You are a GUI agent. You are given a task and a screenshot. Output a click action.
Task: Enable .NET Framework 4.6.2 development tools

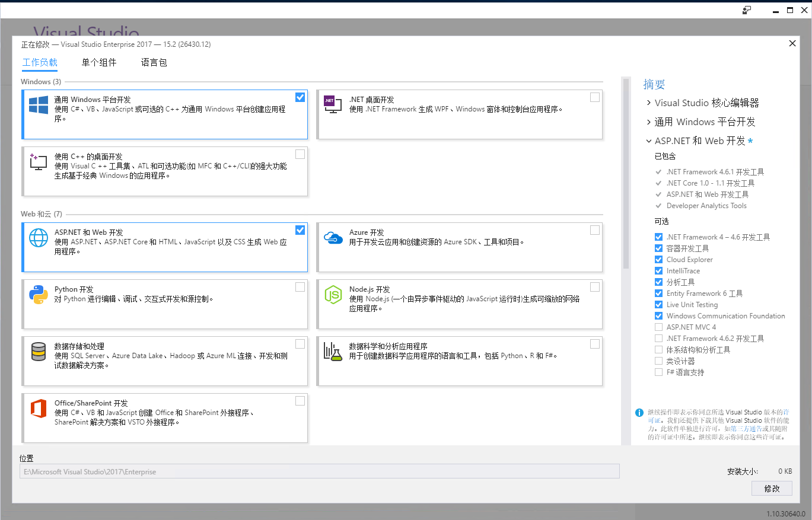pyautogui.click(x=658, y=339)
